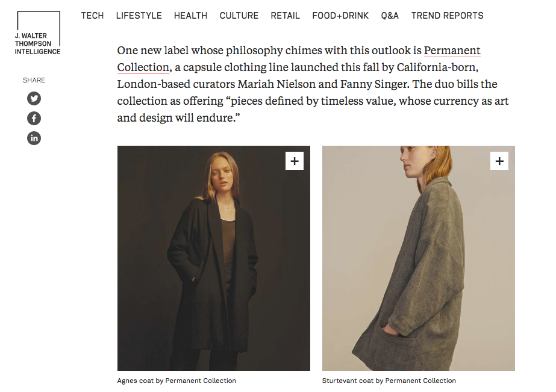Click the Sturtevant coat caption text
The height and width of the screenshot is (392, 556).
pyautogui.click(x=389, y=381)
